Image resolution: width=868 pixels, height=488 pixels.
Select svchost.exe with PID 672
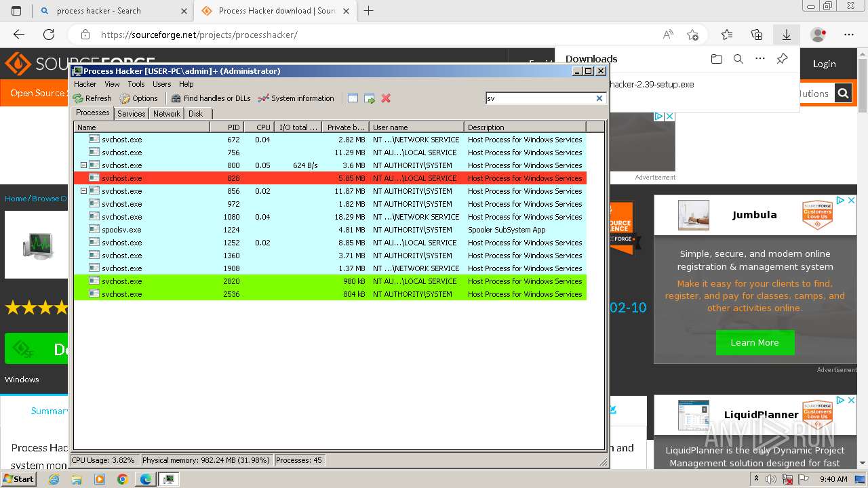(x=330, y=140)
